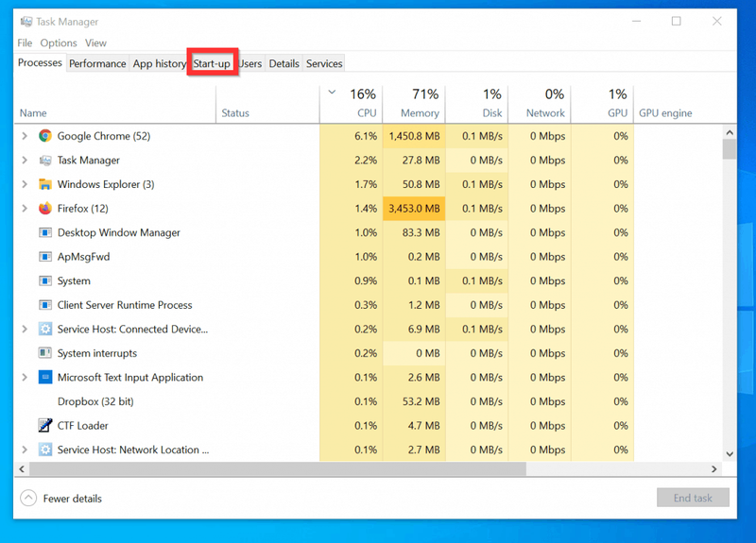The width and height of the screenshot is (756, 543).
Task: Expand the Task Manager process group
Action: pyautogui.click(x=25, y=160)
